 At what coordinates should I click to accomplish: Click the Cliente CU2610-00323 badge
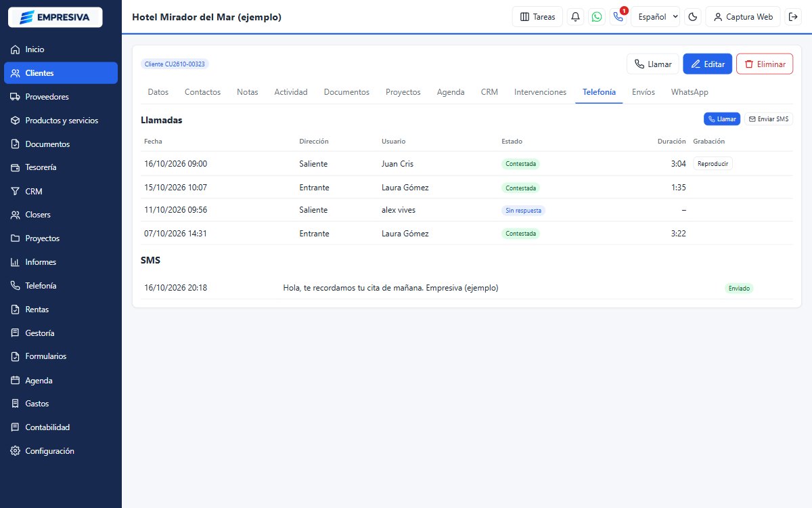click(x=175, y=64)
